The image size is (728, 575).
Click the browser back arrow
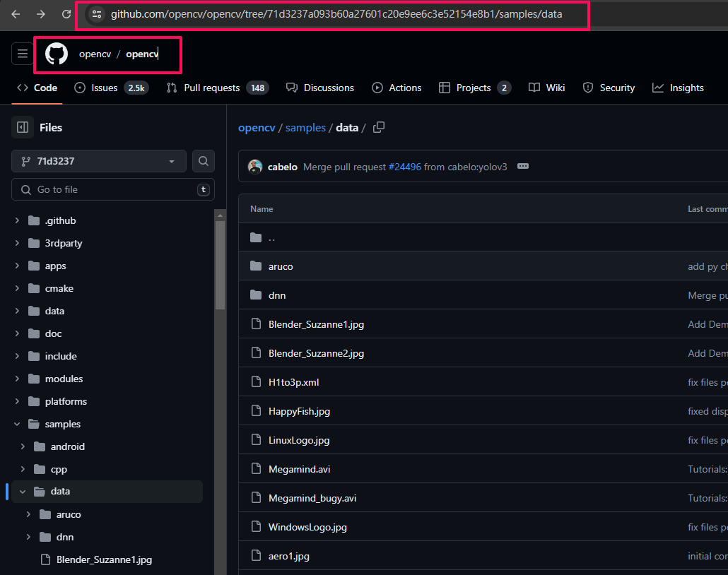point(16,14)
